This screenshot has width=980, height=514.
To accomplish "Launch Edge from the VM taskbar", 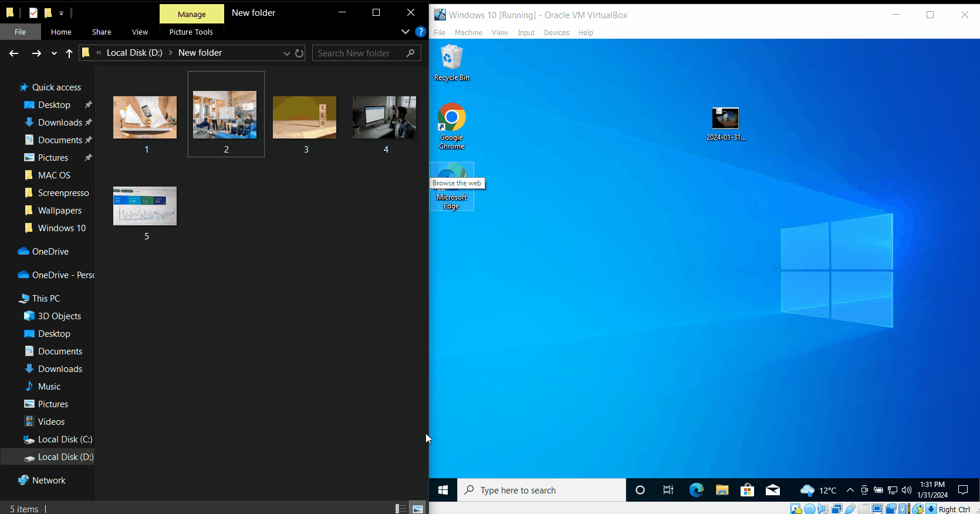I will [x=697, y=490].
